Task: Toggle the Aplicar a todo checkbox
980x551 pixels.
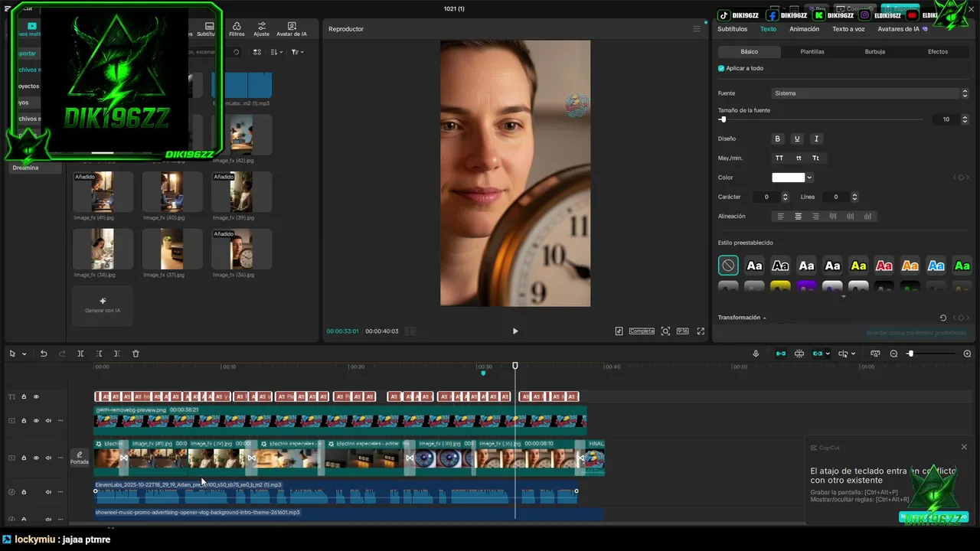Action: (x=721, y=68)
